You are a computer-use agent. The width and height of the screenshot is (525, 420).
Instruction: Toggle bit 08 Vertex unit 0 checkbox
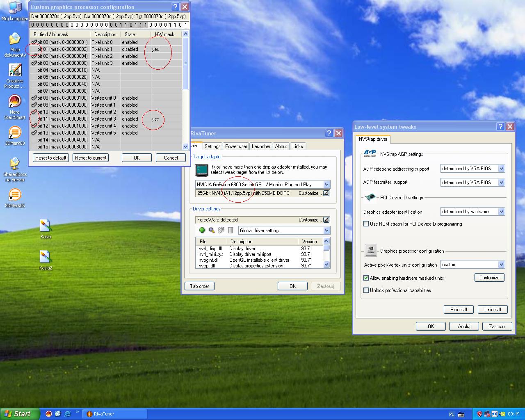pyautogui.click(x=34, y=98)
